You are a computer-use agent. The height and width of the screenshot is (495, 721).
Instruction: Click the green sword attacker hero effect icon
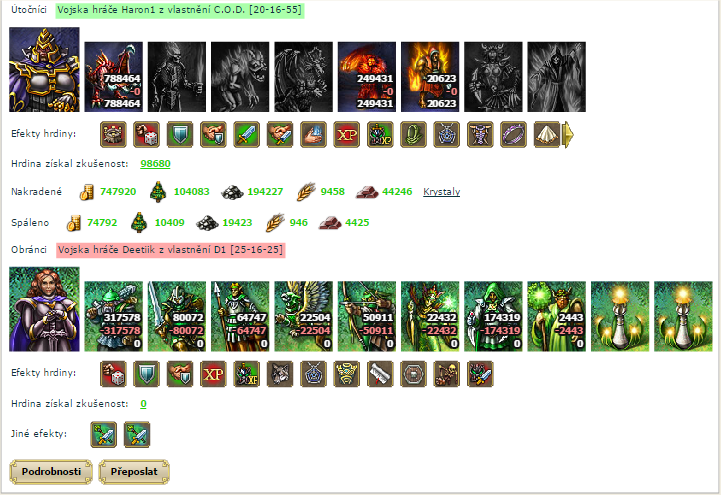tap(246, 135)
